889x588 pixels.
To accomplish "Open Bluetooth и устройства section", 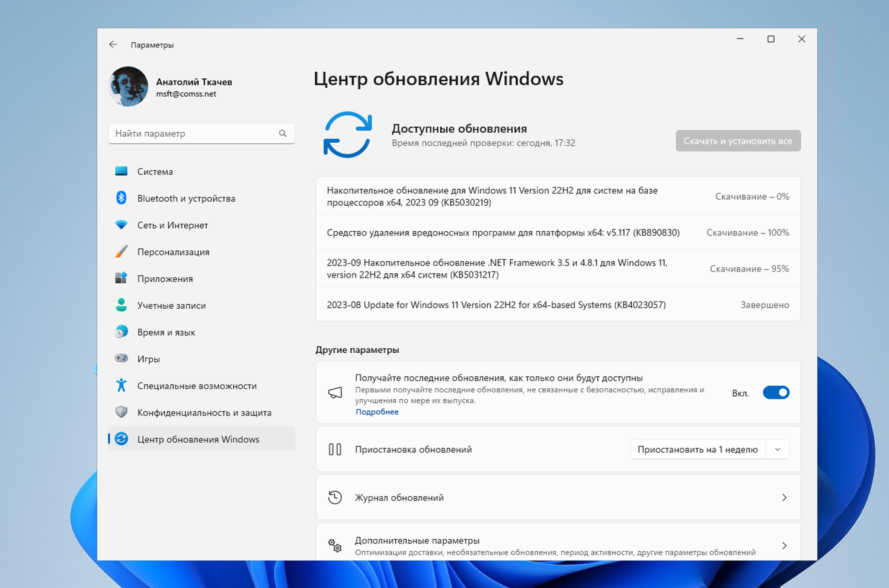I will point(202,198).
